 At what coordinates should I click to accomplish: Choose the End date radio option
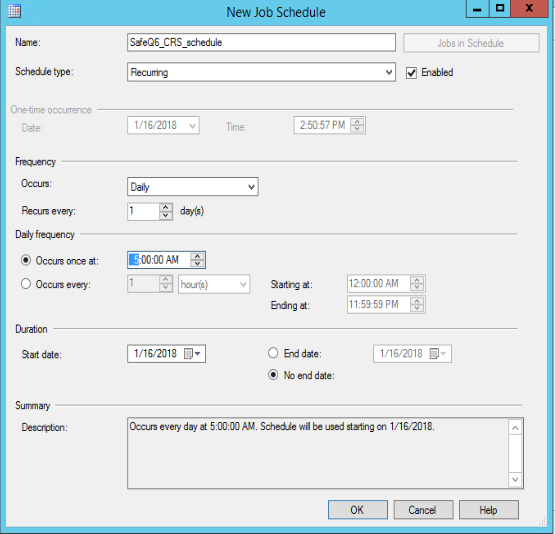(273, 353)
